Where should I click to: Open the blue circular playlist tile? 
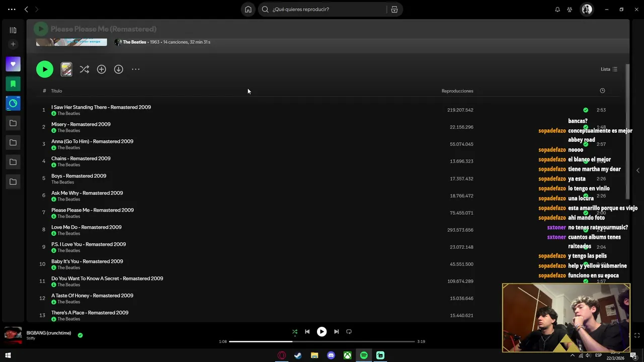coord(13,104)
